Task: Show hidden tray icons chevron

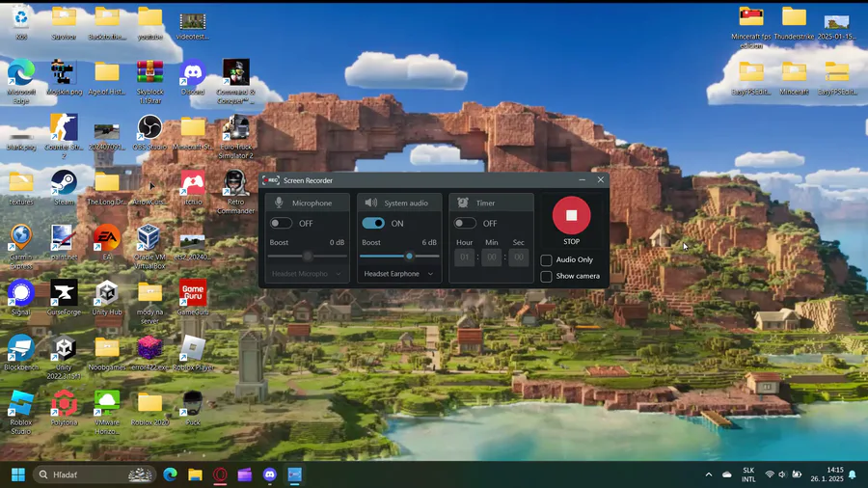Action: click(709, 474)
